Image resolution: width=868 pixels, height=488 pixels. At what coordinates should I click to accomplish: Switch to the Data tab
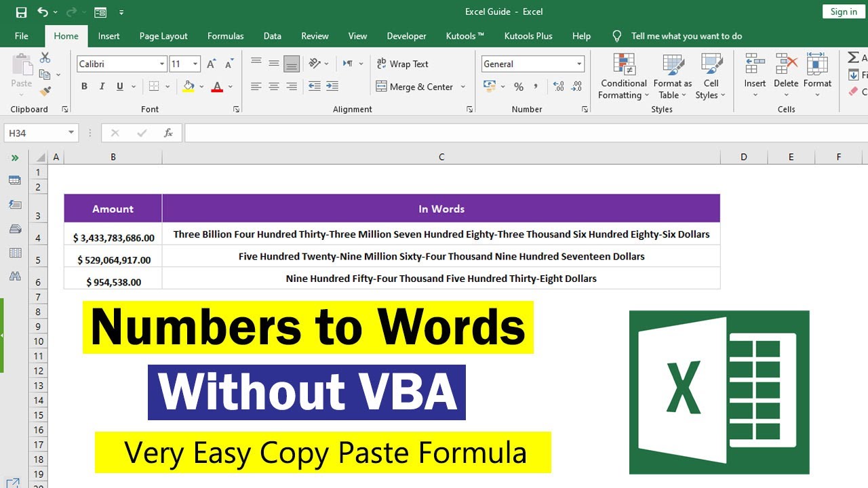click(273, 36)
